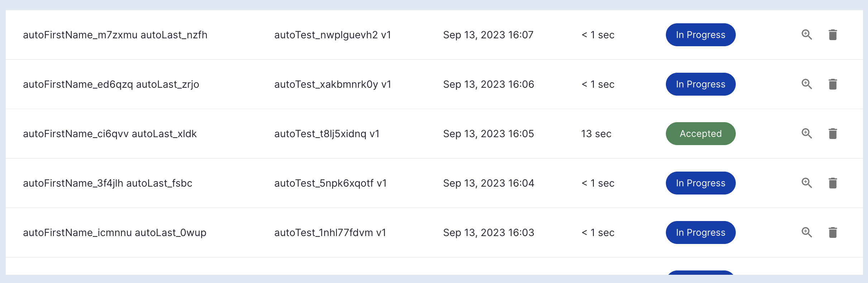
Task: Click the green Accepted status badge
Action: pyautogui.click(x=701, y=134)
